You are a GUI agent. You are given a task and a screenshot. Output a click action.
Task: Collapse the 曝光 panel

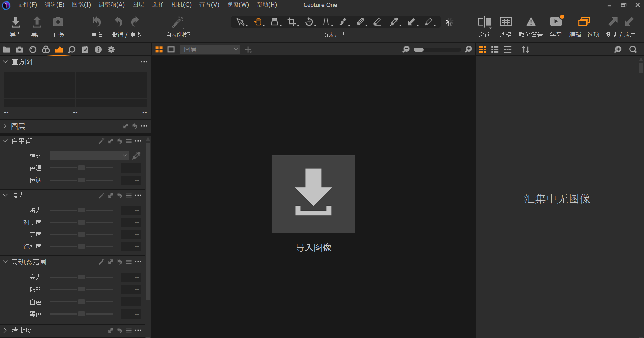[5, 195]
